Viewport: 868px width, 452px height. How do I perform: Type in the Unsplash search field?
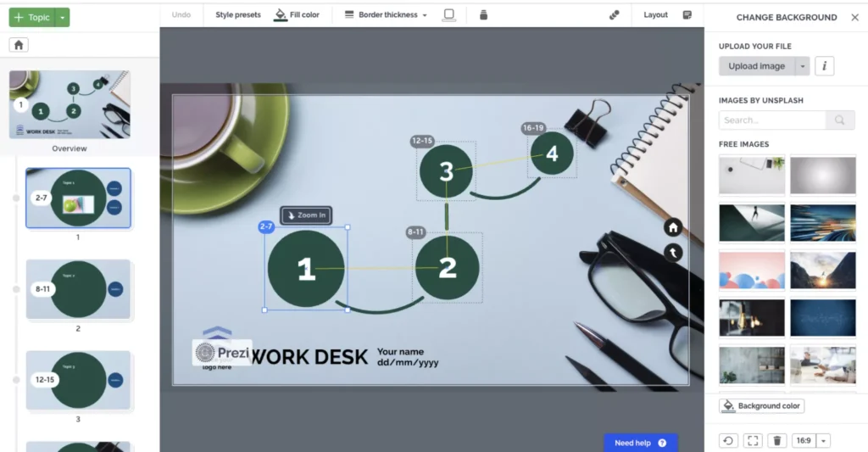coord(772,120)
